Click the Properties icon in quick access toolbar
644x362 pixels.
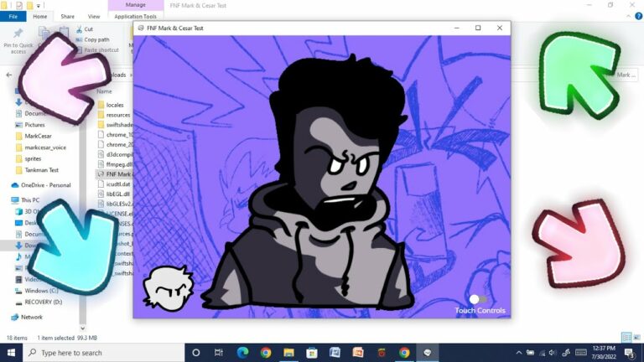pyautogui.click(x=19, y=5)
